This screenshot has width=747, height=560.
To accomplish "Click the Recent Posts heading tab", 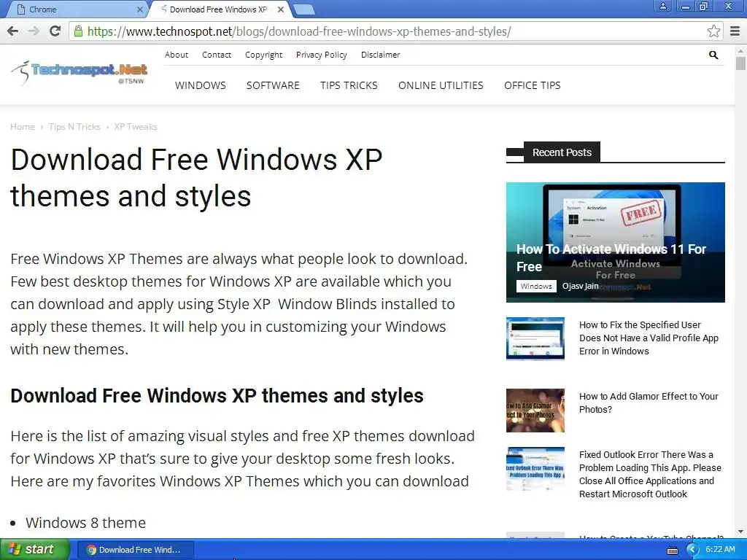I will point(562,152).
